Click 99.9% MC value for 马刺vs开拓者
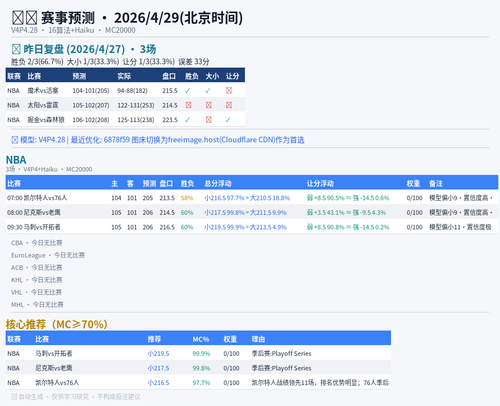Screen dimensions: 500x406 pos(201,354)
